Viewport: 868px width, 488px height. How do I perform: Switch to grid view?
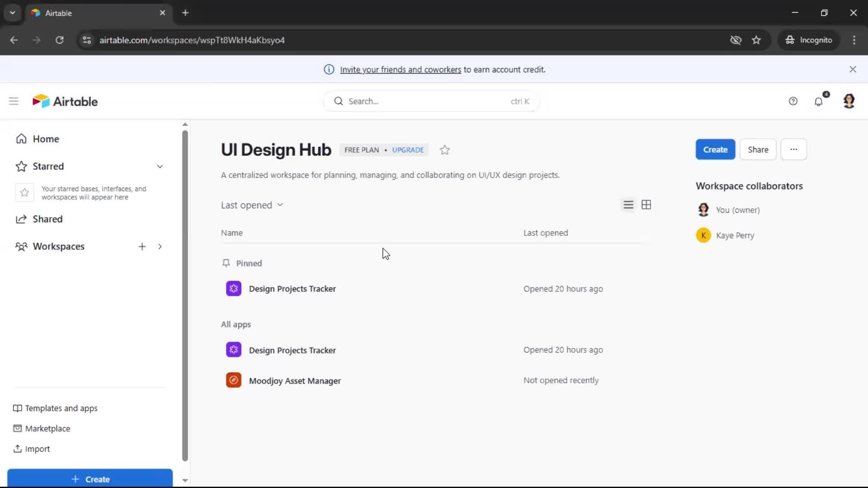coord(646,205)
